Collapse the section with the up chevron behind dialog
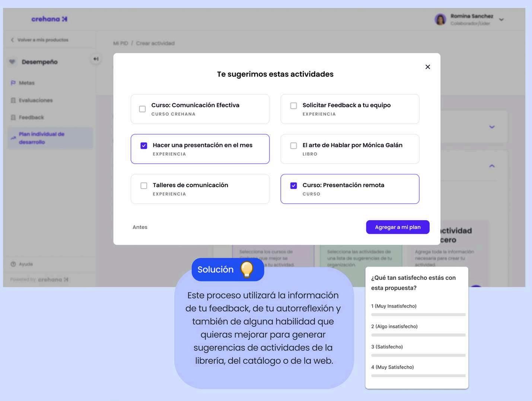The width and height of the screenshot is (532, 401). point(492,166)
